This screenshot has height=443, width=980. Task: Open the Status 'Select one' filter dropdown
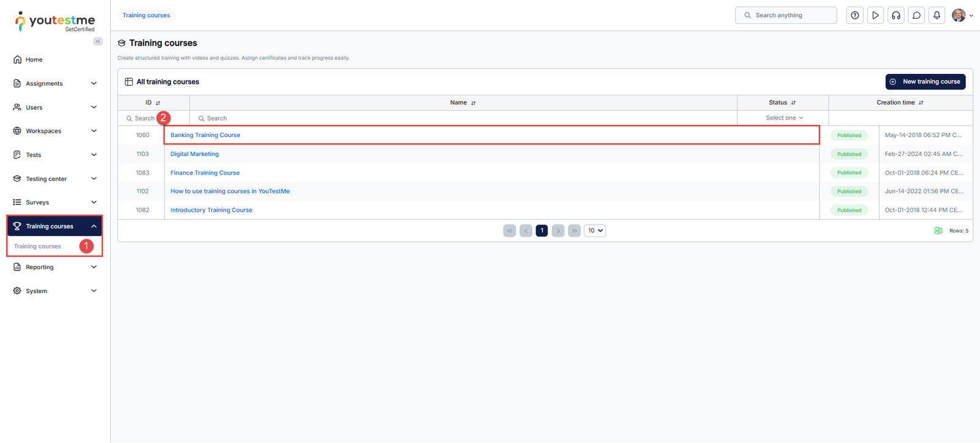click(784, 118)
